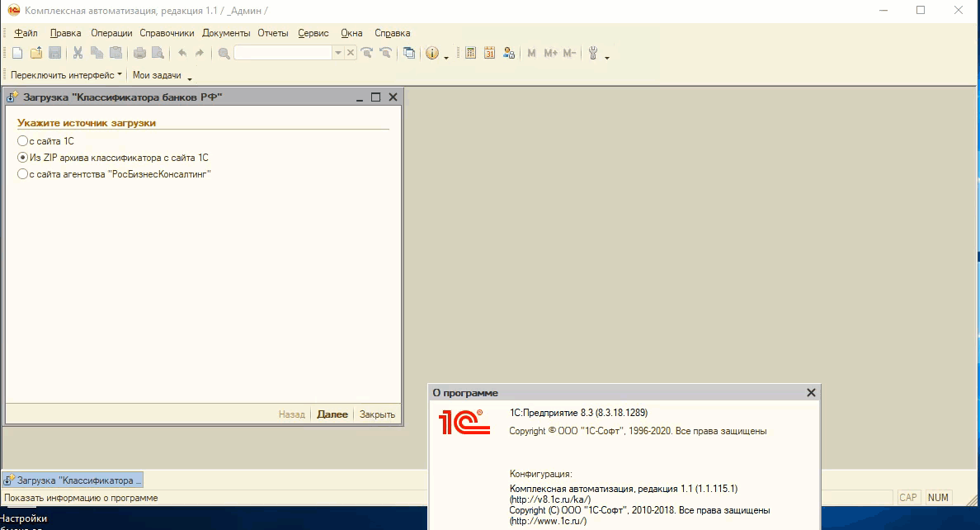Open the Окна menu
980x530 pixels.
351,33
